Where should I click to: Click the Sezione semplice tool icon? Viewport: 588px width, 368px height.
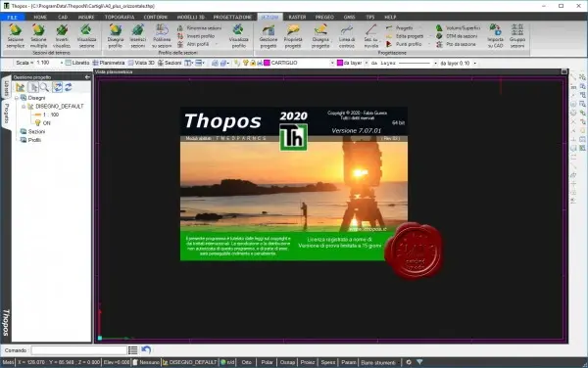pyautogui.click(x=16, y=35)
